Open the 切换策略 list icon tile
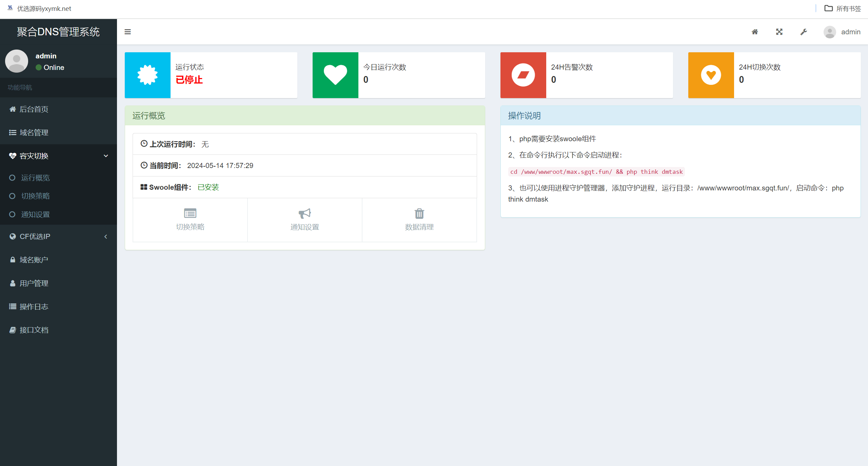868x466 pixels. click(190, 220)
